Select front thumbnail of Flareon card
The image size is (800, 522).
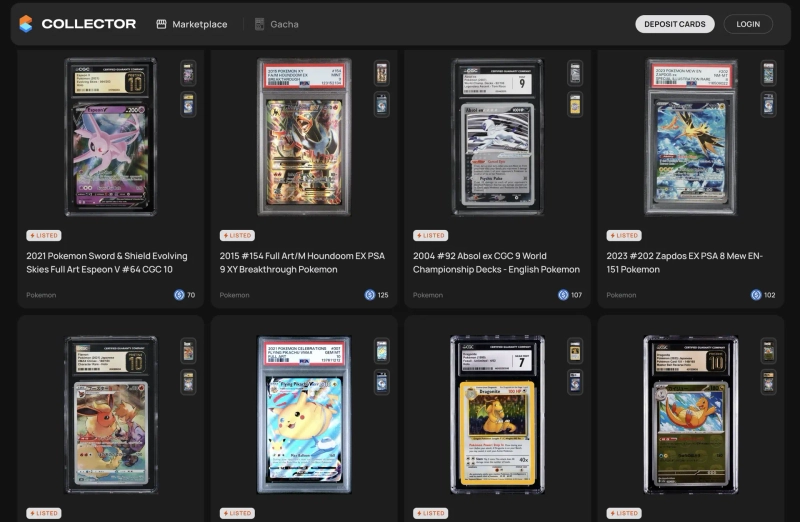[x=188, y=351]
